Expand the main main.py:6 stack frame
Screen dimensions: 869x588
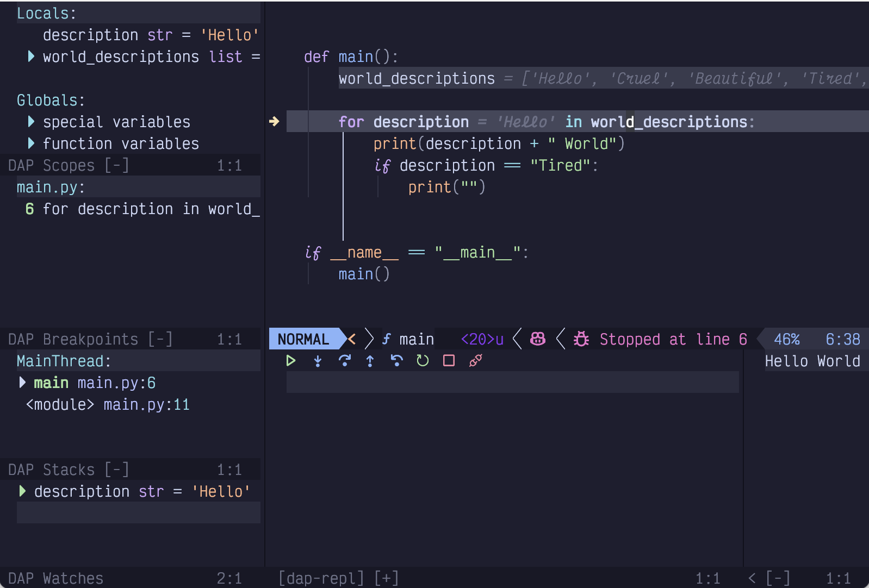pos(22,383)
